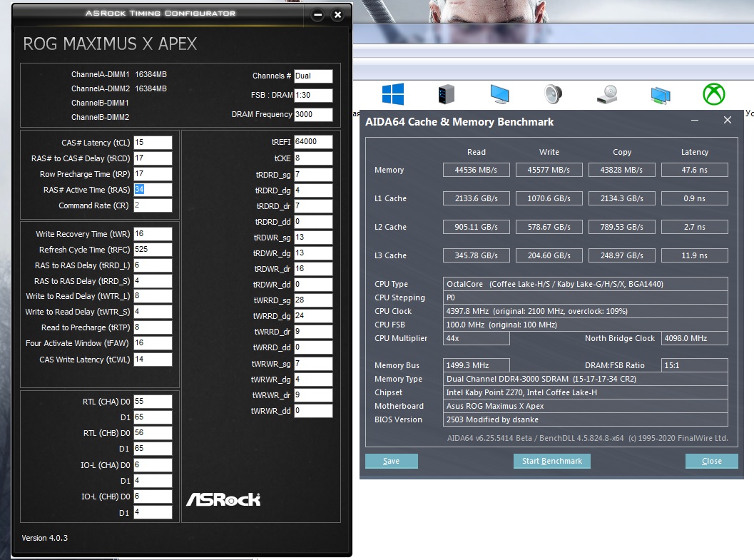Select the tCKE value field
This screenshot has height=560, width=754.
[x=313, y=158]
